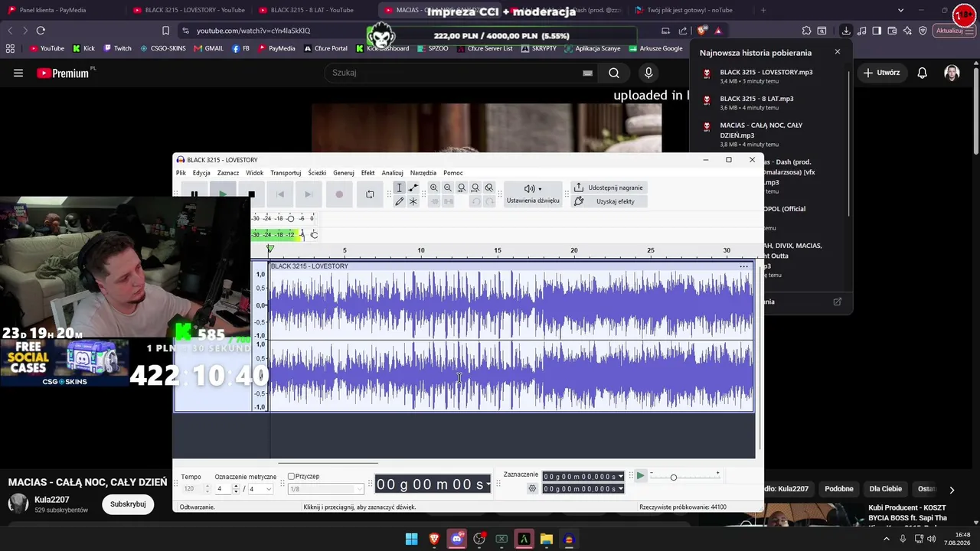Click the YouTube voice search microphone icon
This screenshot has height=551, width=980.
click(648, 73)
